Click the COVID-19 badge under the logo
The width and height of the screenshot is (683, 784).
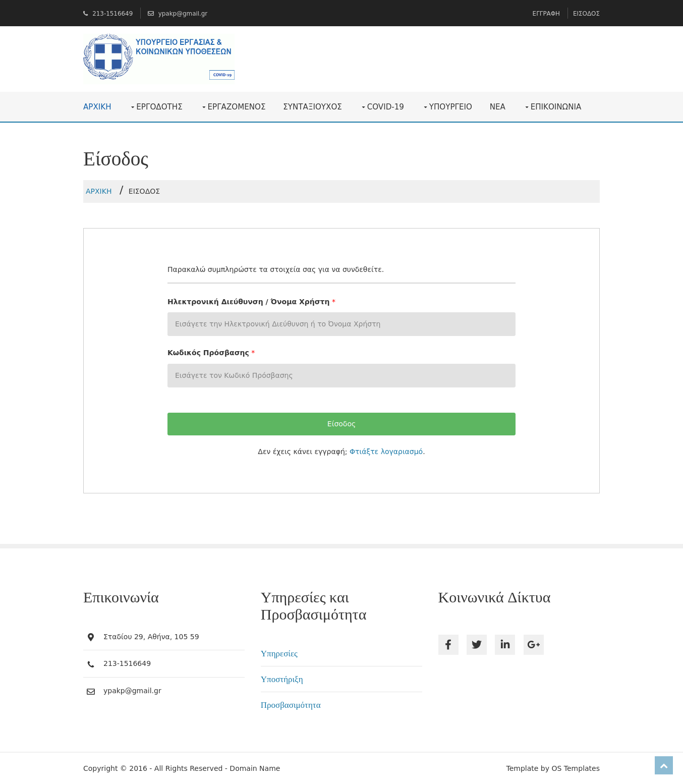pyautogui.click(x=222, y=75)
